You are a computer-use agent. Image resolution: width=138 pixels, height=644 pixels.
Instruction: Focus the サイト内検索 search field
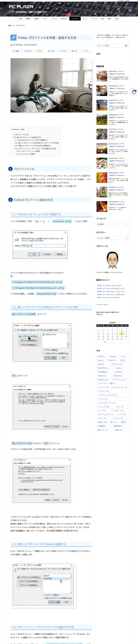point(110,46)
